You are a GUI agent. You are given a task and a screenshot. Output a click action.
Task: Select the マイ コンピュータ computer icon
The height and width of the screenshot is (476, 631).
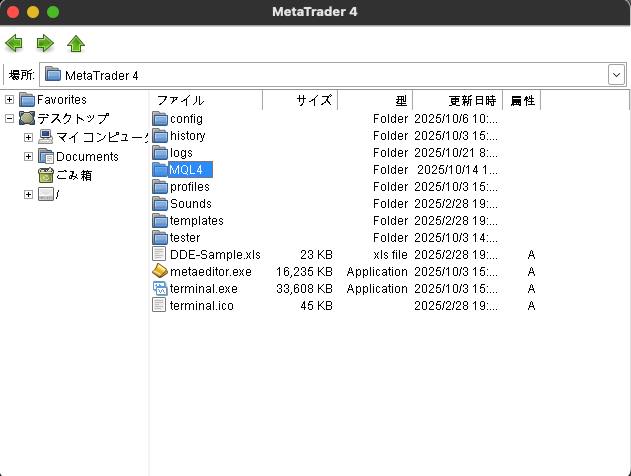[45, 137]
